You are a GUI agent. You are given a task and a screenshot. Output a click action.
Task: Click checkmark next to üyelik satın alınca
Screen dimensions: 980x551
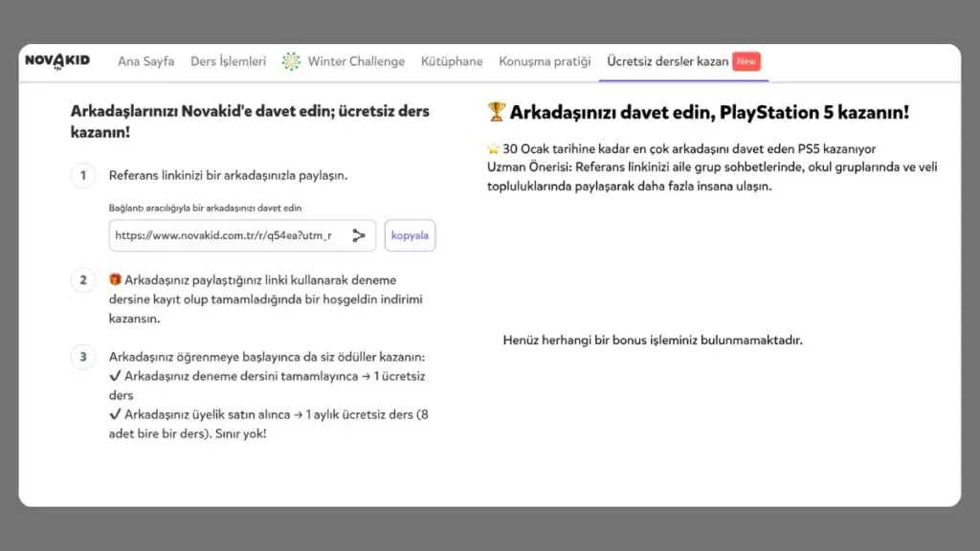point(115,414)
